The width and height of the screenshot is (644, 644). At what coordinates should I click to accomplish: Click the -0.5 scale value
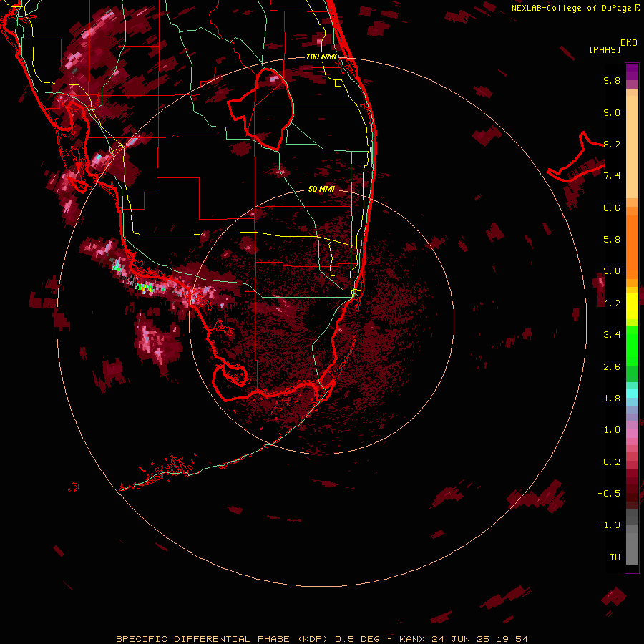609,494
